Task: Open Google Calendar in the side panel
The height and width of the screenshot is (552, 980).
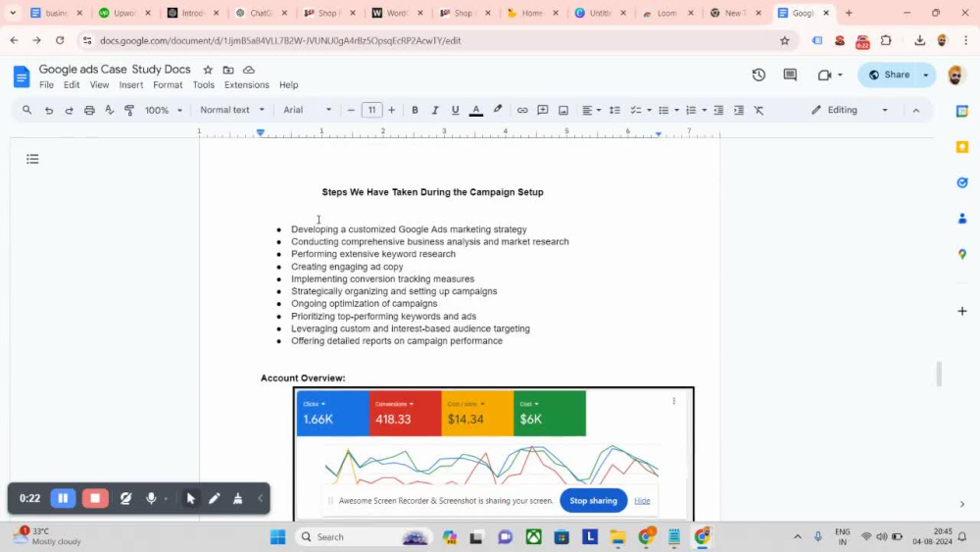Action: coord(962,111)
